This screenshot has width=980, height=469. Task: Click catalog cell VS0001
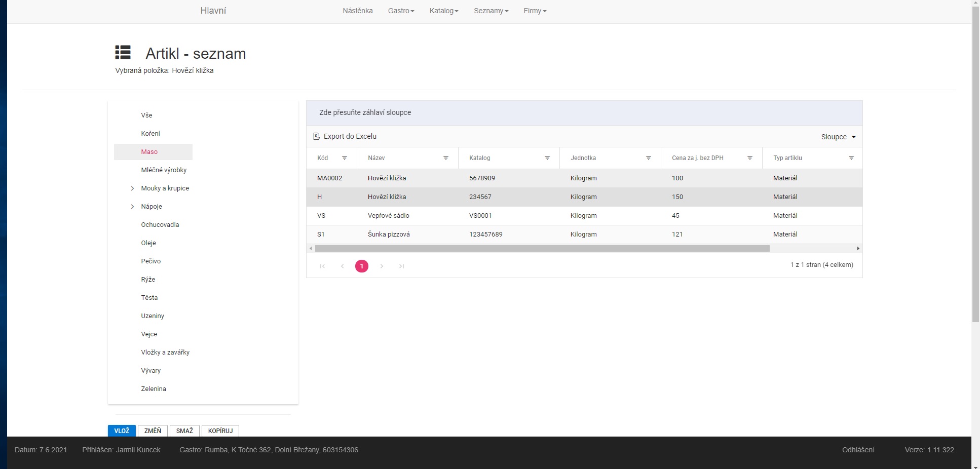pos(480,216)
